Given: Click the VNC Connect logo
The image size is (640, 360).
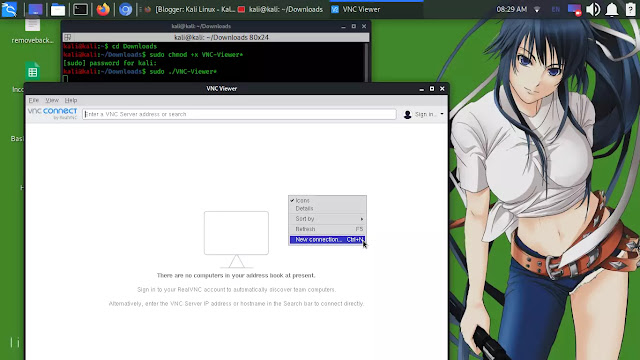Looking at the screenshot, I should (x=52, y=113).
